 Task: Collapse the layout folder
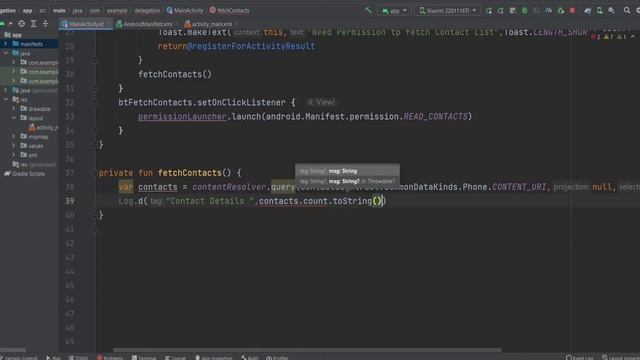pos(13,118)
